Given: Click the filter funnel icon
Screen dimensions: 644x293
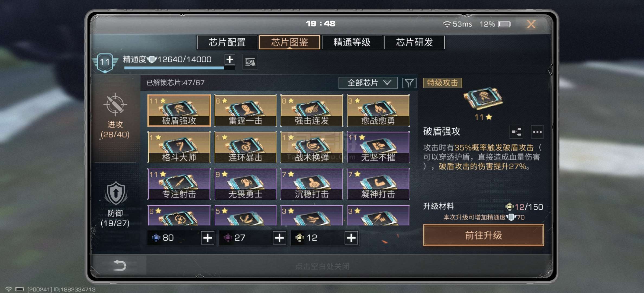Looking at the screenshot, I should pos(409,83).
